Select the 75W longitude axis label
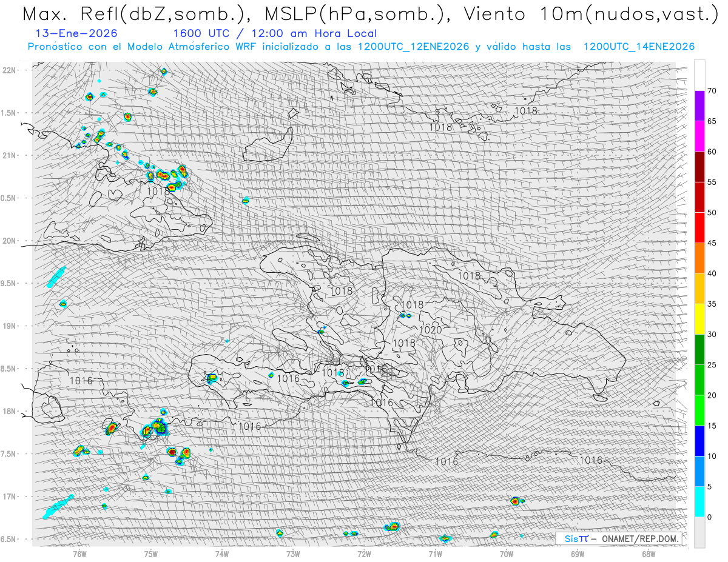The image size is (728, 562). 151,553
